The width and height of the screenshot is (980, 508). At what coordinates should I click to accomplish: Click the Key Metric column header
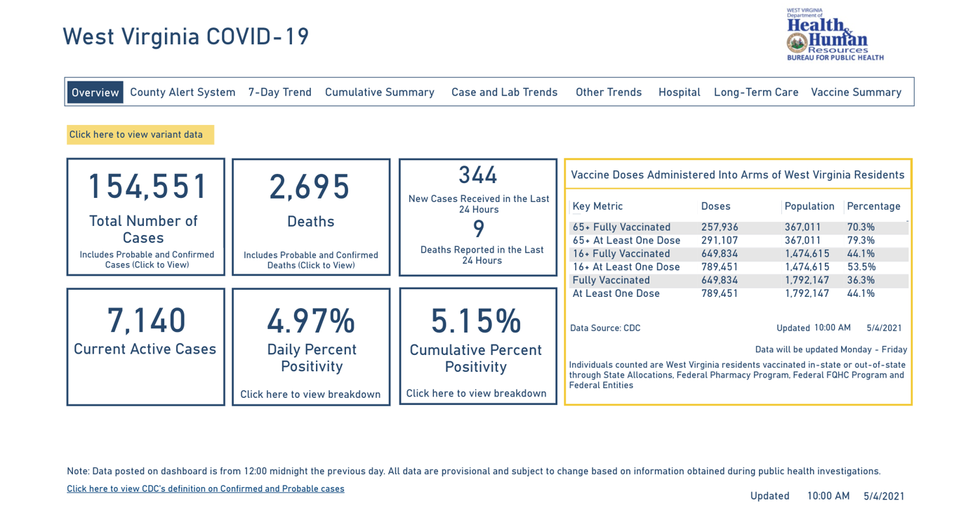(x=597, y=206)
